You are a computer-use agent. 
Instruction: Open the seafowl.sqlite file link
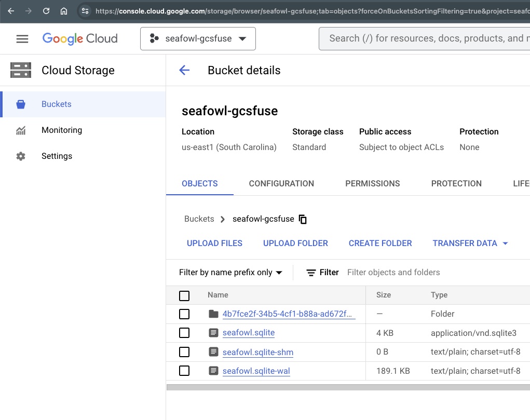[x=249, y=333]
